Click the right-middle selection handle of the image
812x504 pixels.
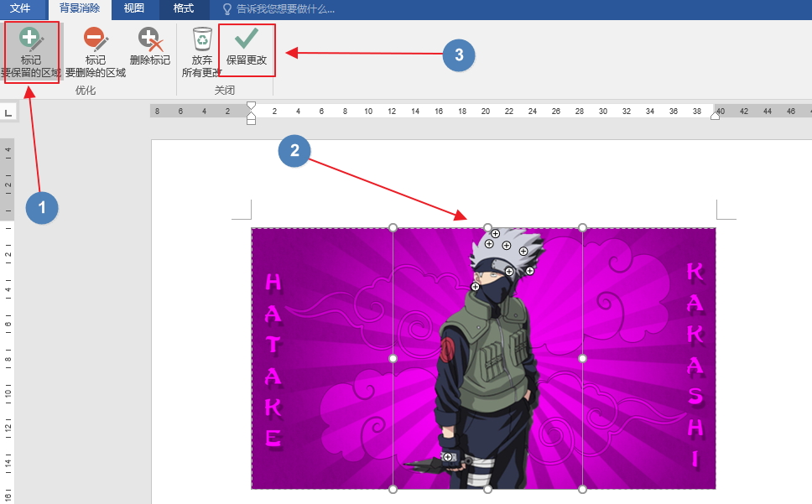(x=583, y=359)
